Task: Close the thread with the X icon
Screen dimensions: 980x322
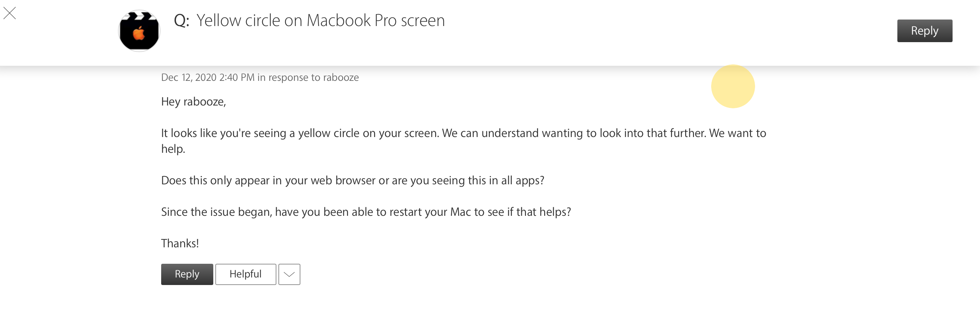Action: [10, 13]
